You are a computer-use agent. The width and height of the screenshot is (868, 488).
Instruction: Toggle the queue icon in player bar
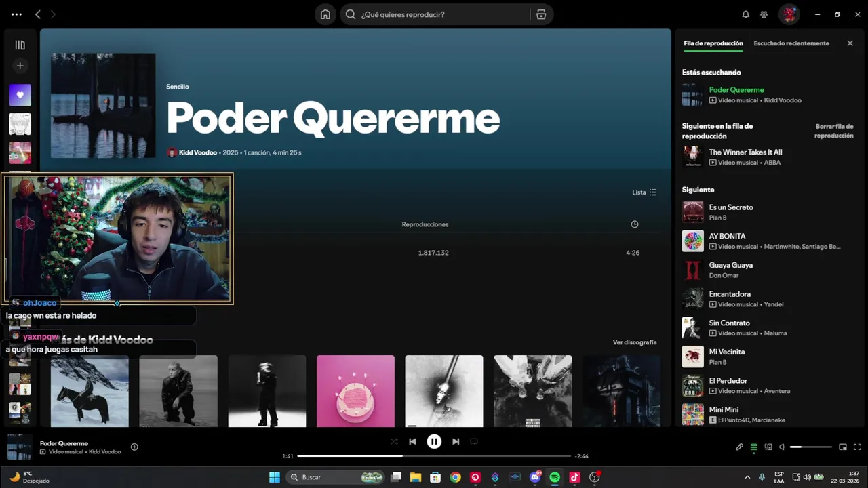(753, 447)
